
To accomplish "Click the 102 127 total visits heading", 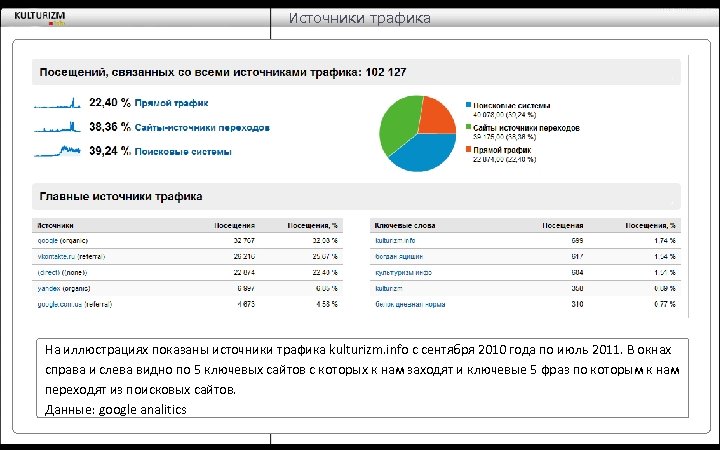I will (x=223, y=72).
